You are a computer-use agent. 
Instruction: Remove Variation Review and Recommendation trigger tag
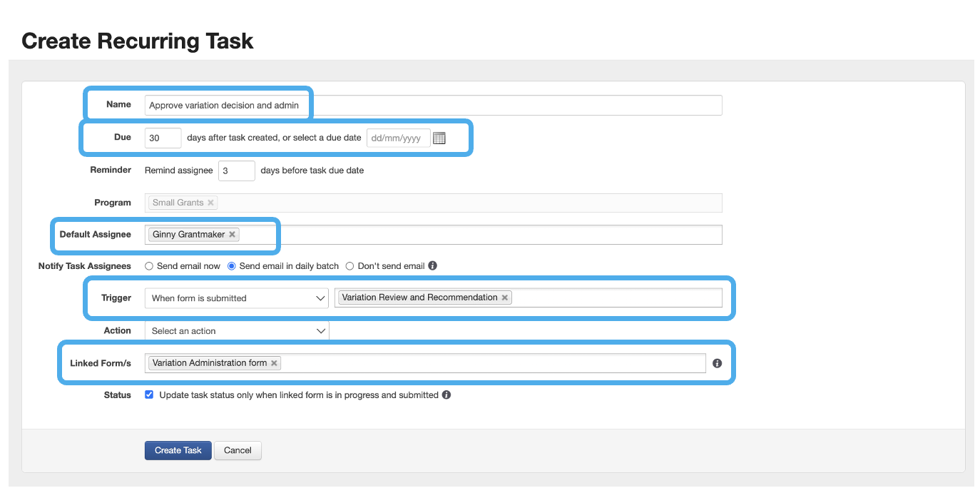tap(505, 298)
